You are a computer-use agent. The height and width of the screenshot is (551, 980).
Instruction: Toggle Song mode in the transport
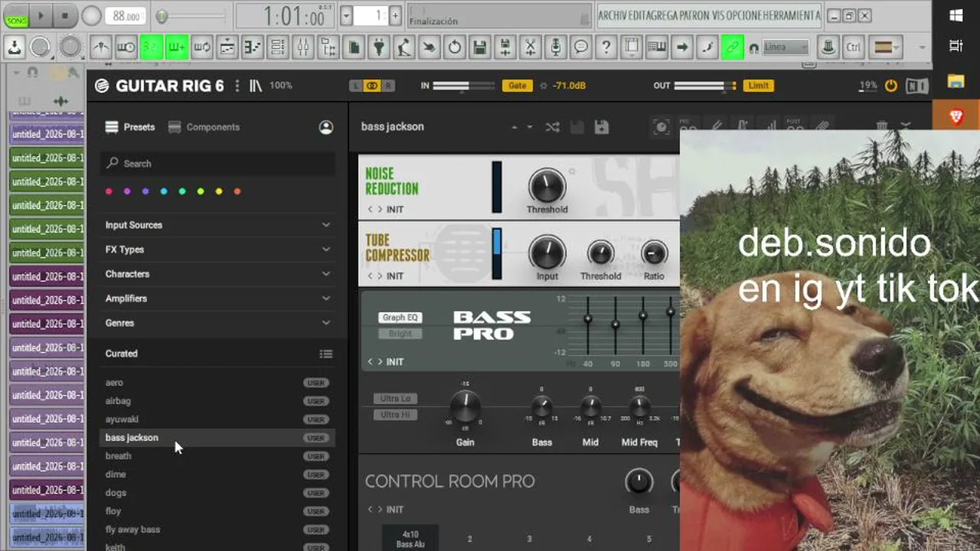[16, 16]
